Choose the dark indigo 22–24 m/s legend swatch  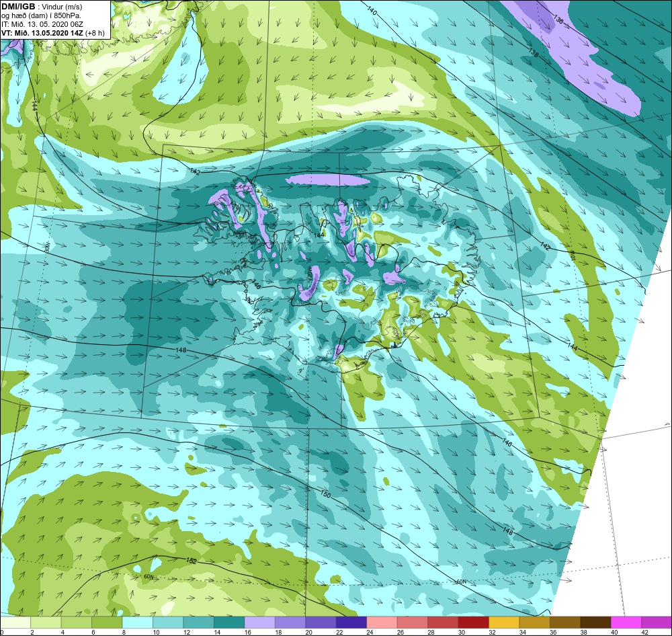(351, 623)
